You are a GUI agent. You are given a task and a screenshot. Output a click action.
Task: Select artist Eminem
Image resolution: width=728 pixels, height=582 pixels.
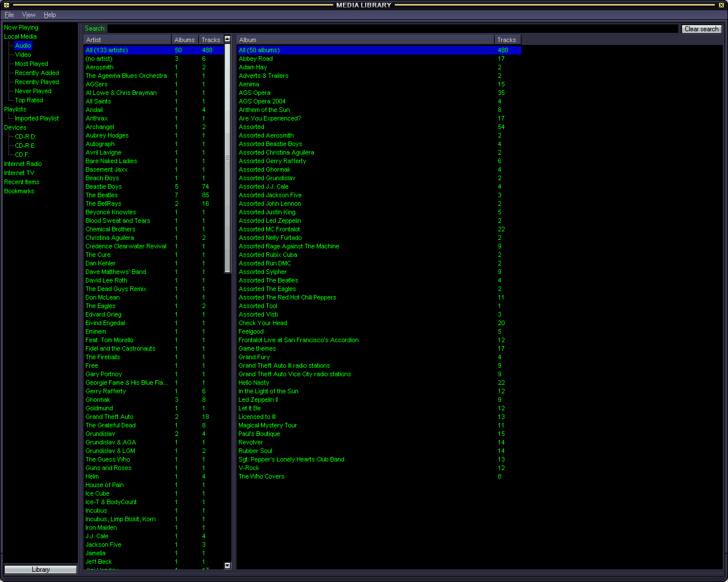[x=154, y=331]
